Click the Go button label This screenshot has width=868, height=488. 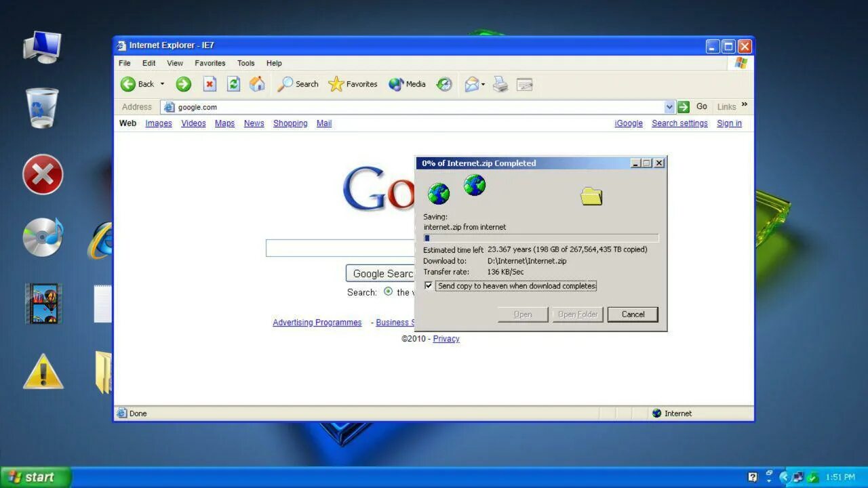click(x=702, y=106)
